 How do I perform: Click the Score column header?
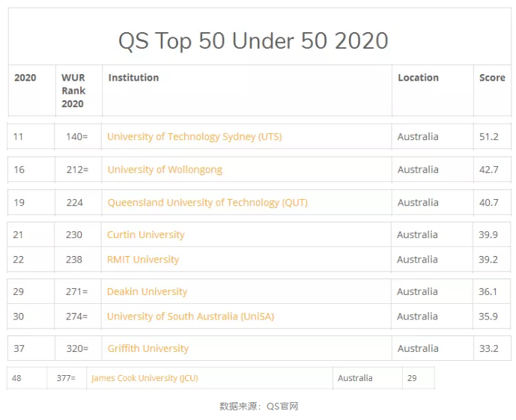pos(492,78)
